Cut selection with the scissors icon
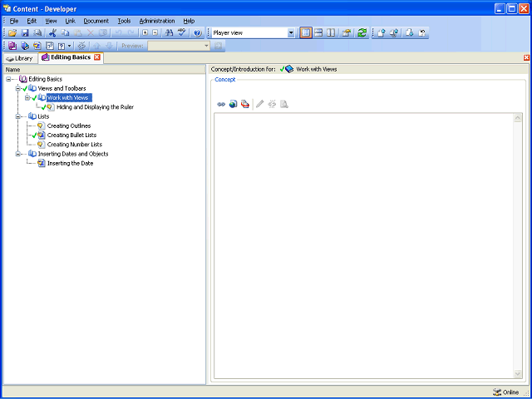 [52, 33]
